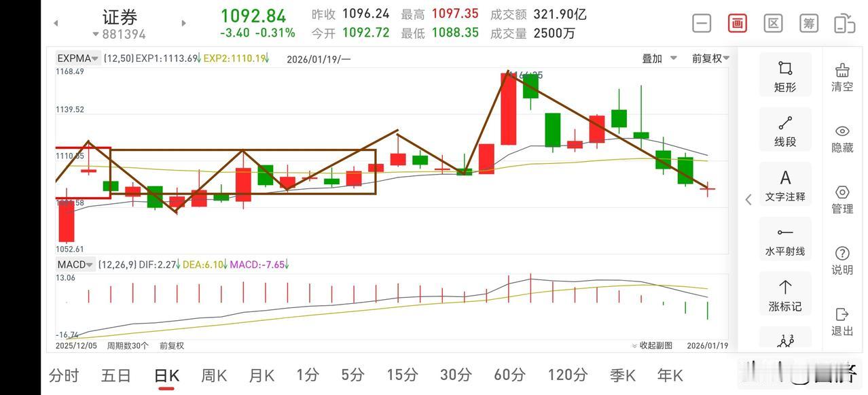Tap the DIF:2.27 value
The width and height of the screenshot is (868, 395).
tap(158, 264)
